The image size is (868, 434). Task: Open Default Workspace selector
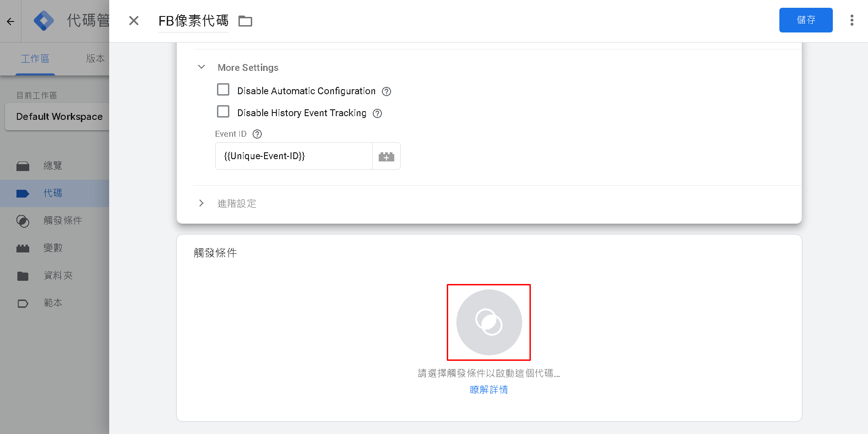coord(58,117)
